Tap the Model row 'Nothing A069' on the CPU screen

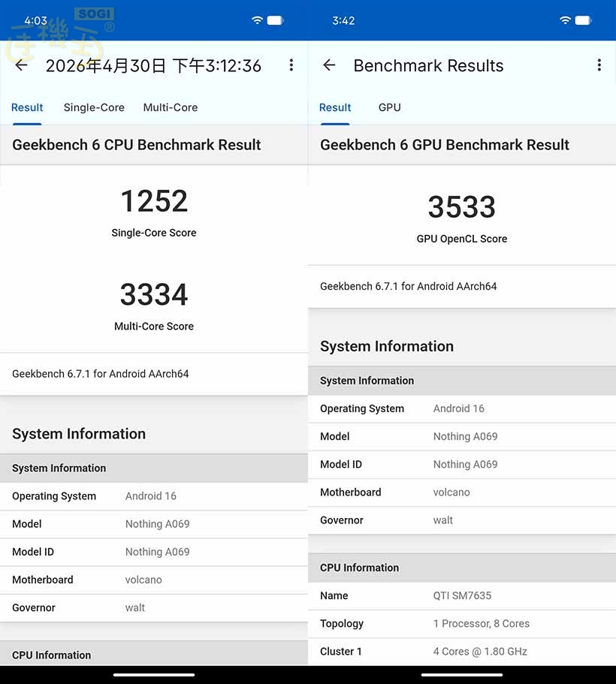tap(154, 524)
